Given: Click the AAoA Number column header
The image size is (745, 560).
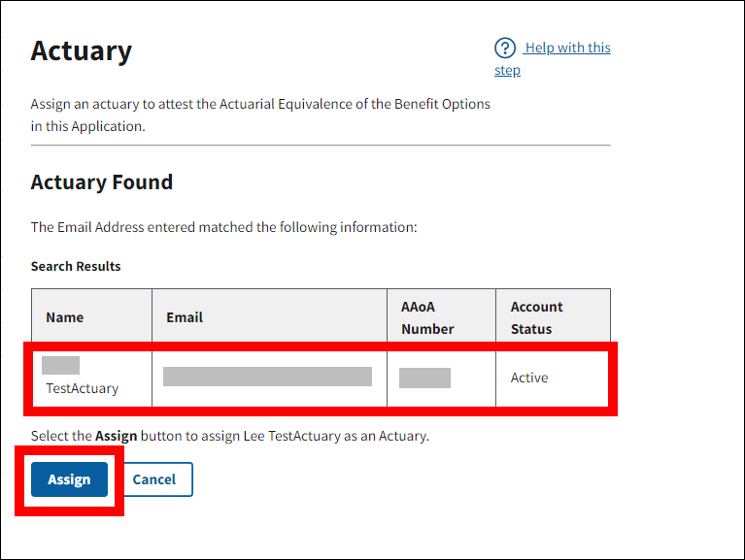Looking at the screenshot, I should coord(427,317).
